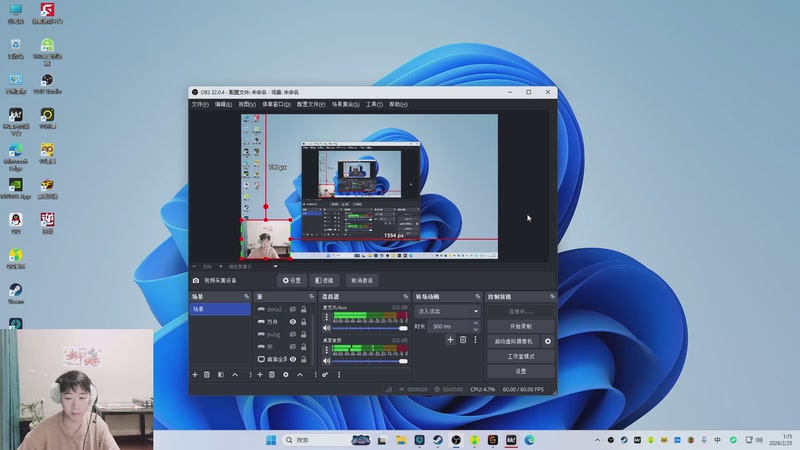Viewport: 800px width, 450px height.
Task: Toggle visibility of the 剑 source
Action: tap(293, 346)
